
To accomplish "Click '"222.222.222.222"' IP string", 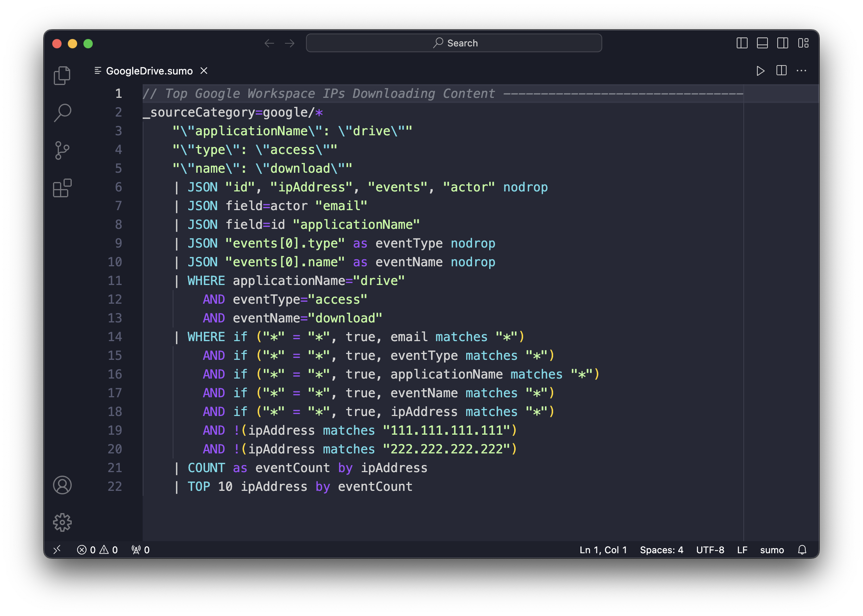I will click(x=446, y=449).
